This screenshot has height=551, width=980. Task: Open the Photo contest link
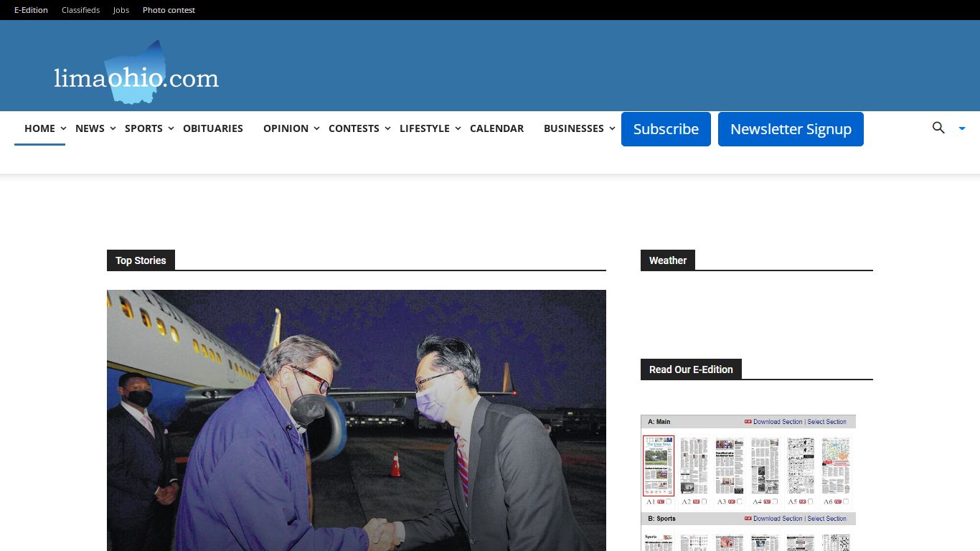tap(169, 10)
